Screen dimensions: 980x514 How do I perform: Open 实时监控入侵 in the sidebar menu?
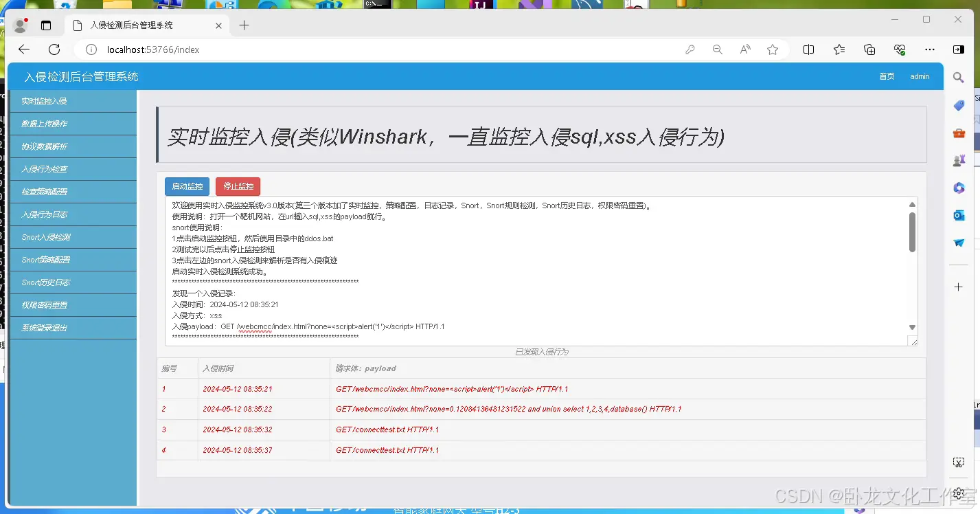point(73,101)
